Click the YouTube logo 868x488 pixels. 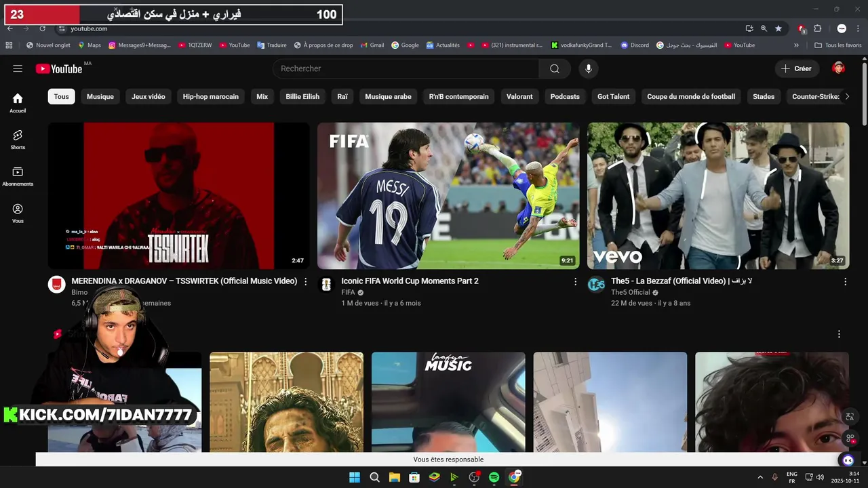point(59,68)
